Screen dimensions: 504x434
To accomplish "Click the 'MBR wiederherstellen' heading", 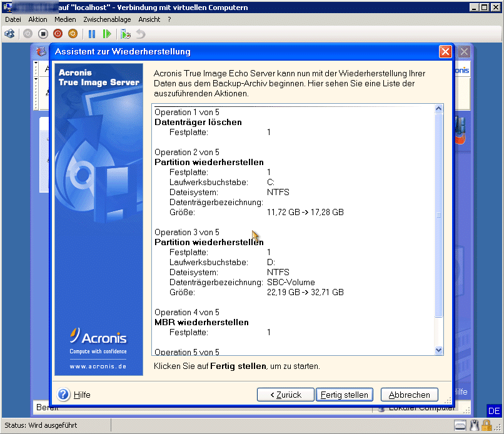I will [201, 322].
